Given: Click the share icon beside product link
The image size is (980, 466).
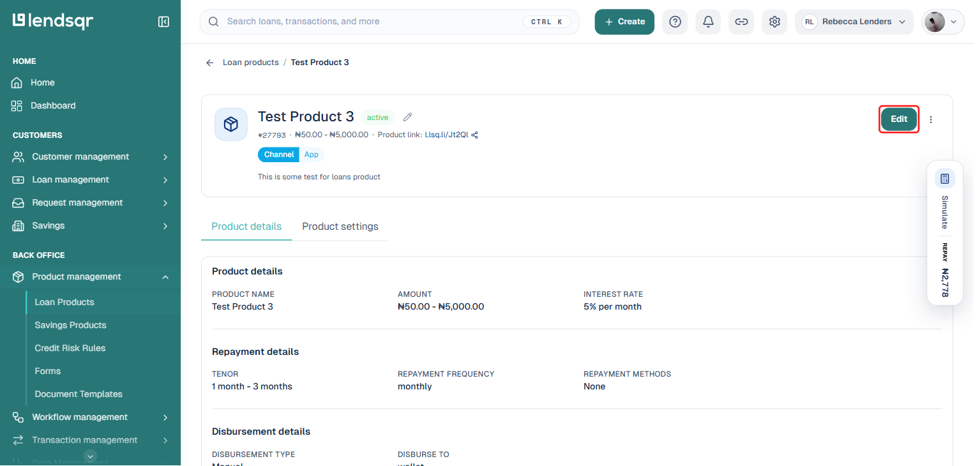Looking at the screenshot, I should (x=474, y=135).
